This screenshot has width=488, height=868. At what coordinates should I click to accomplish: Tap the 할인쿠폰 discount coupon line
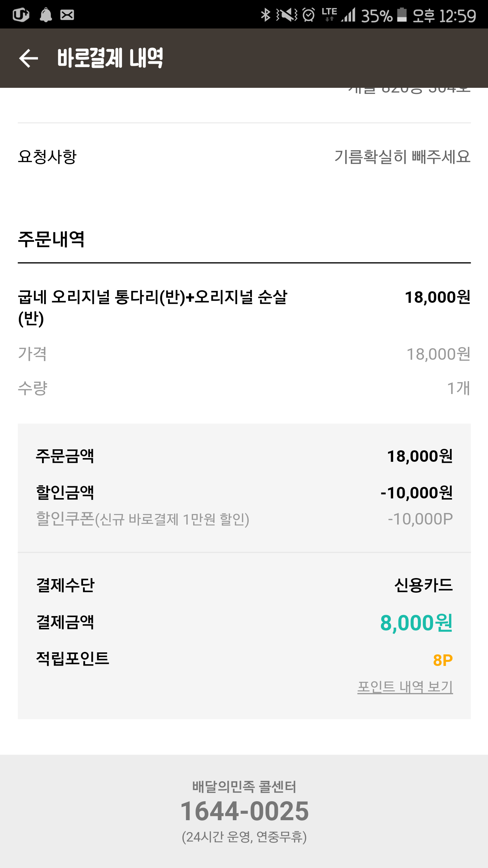[143, 519]
